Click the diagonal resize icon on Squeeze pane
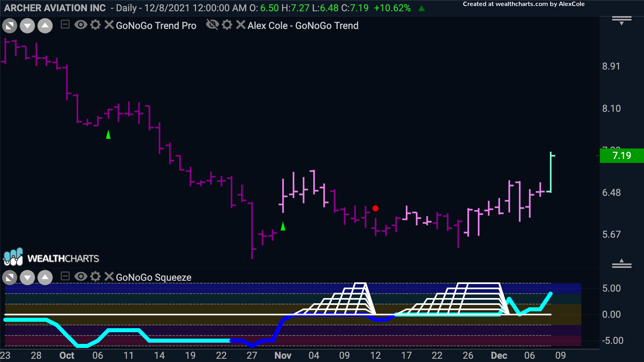Viewport: 644px width, 362px height. tap(10, 278)
